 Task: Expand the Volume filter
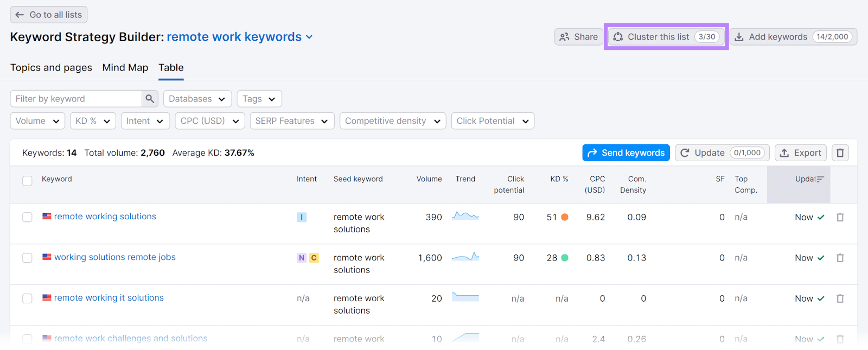click(x=37, y=121)
